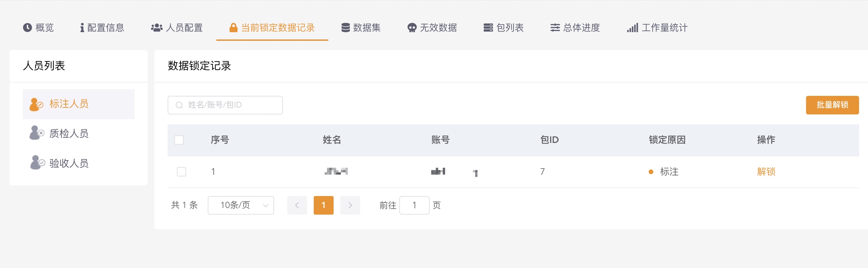Click the 批量解锁 button

[x=832, y=105]
